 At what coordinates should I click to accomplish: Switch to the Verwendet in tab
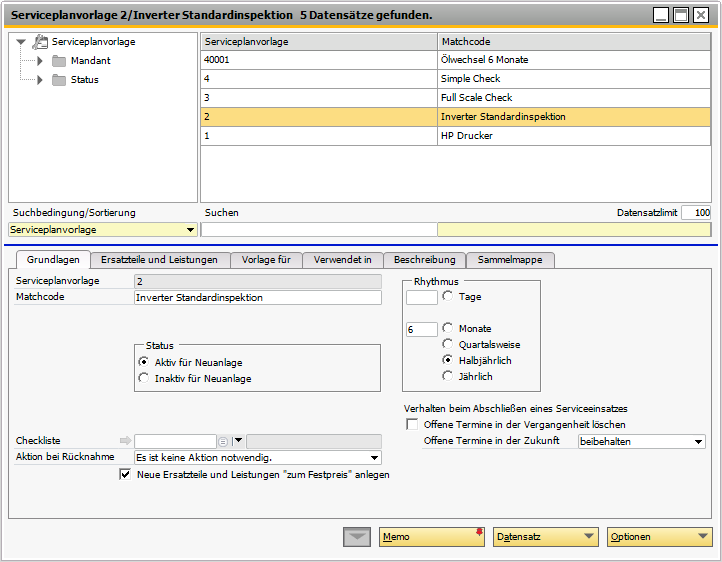pos(343,260)
